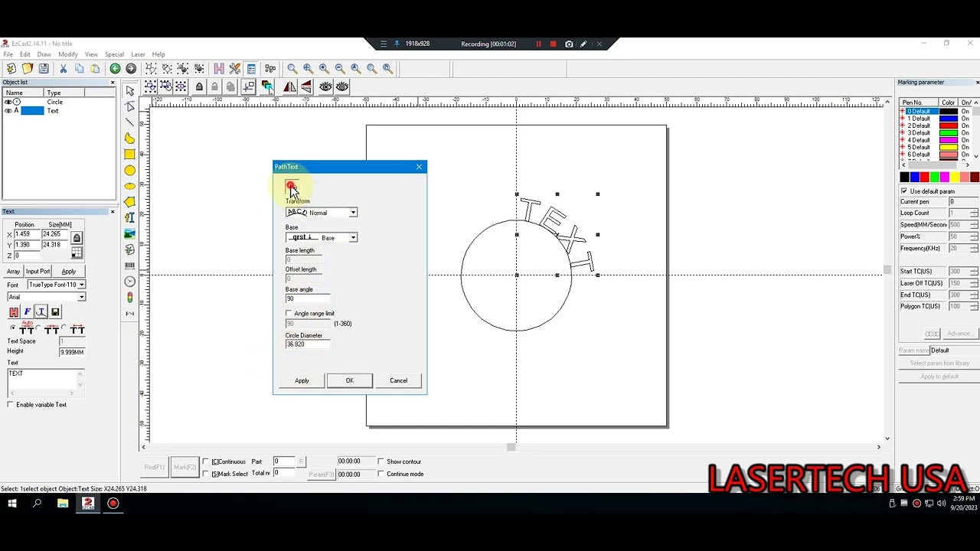Open font settings blue F icon
The width and height of the screenshot is (980, 551).
pyautogui.click(x=28, y=311)
